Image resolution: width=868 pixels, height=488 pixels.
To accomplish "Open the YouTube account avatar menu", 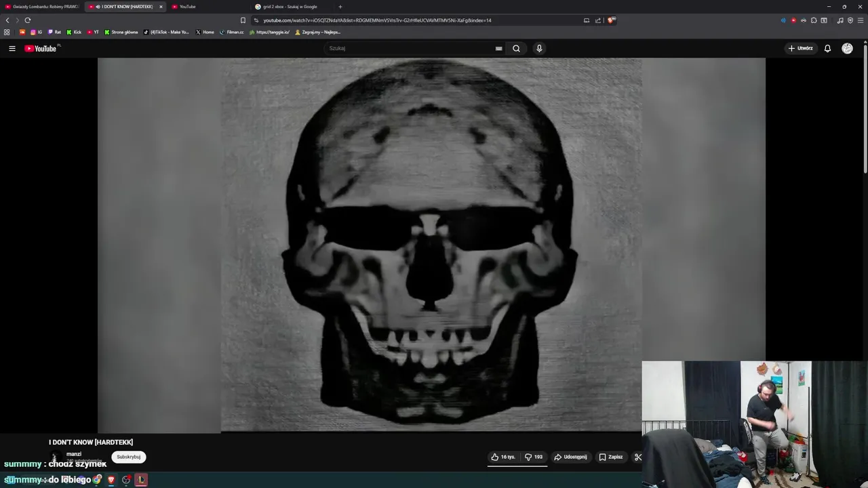I will coord(847,48).
